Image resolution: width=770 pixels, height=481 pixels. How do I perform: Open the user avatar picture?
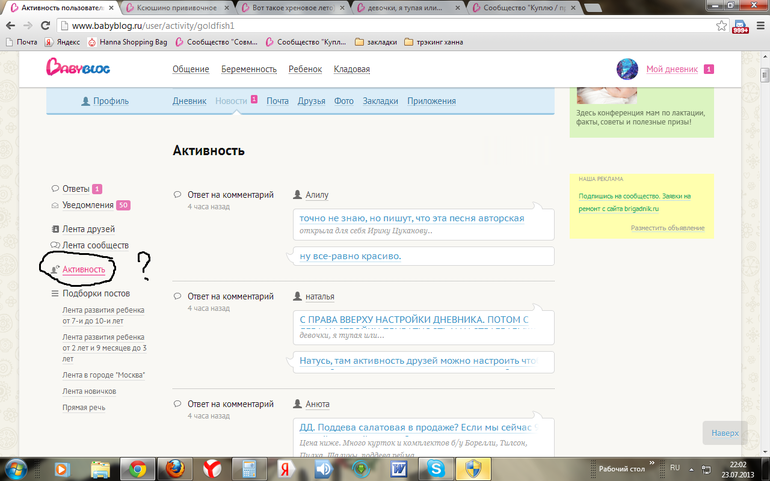(x=627, y=69)
